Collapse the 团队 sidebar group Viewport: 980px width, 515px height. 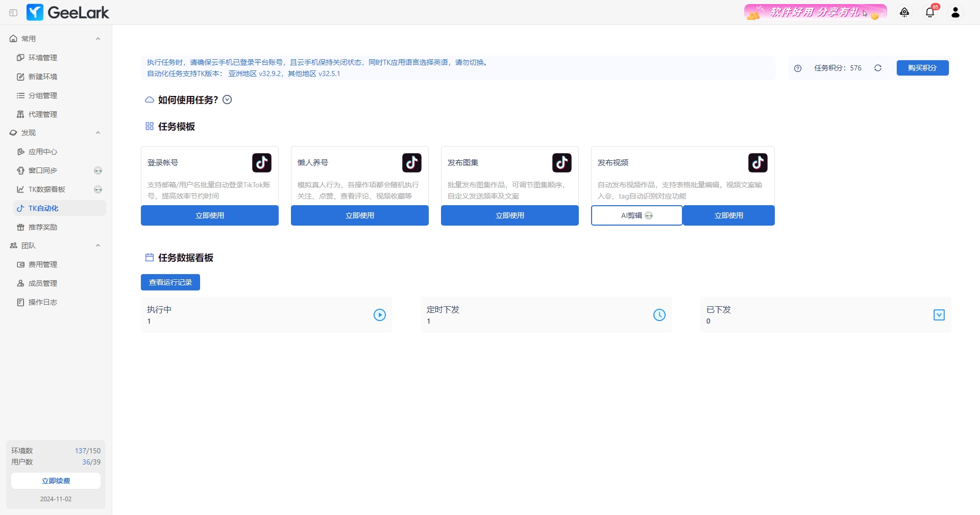pos(98,246)
